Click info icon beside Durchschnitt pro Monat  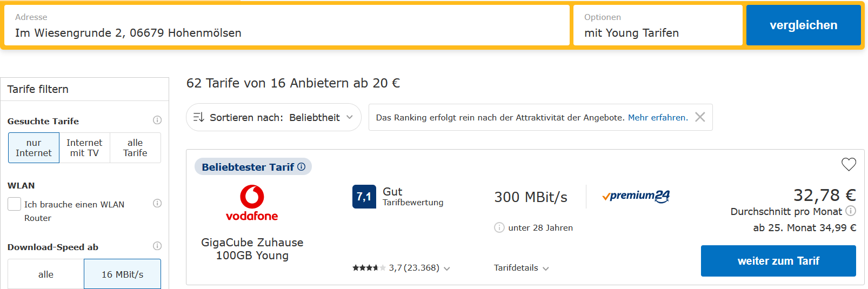(x=851, y=211)
